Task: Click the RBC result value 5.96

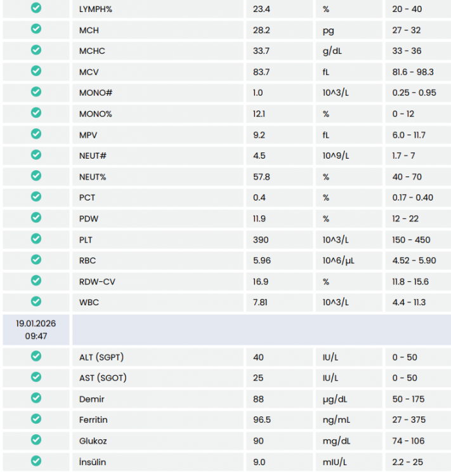Action: 263,260
